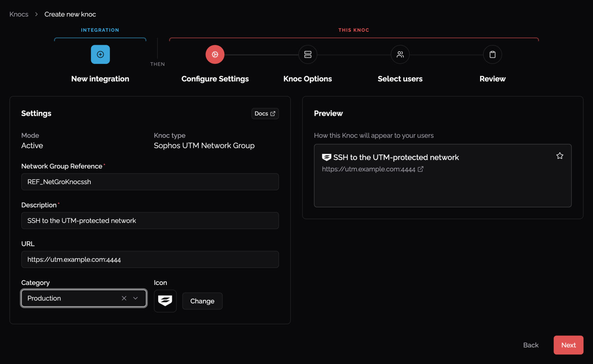The height and width of the screenshot is (364, 593).
Task: Expand the Category dropdown chevron
Action: 136,298
